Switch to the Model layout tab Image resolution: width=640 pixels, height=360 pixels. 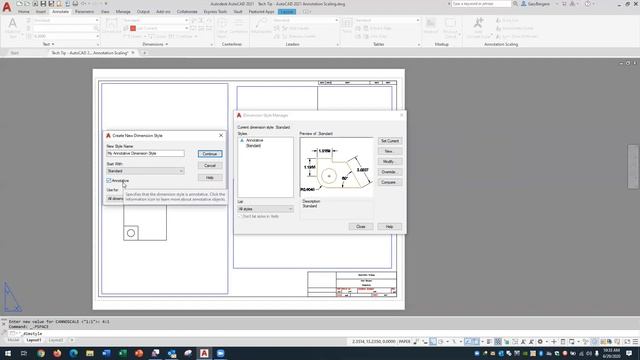click(13, 340)
